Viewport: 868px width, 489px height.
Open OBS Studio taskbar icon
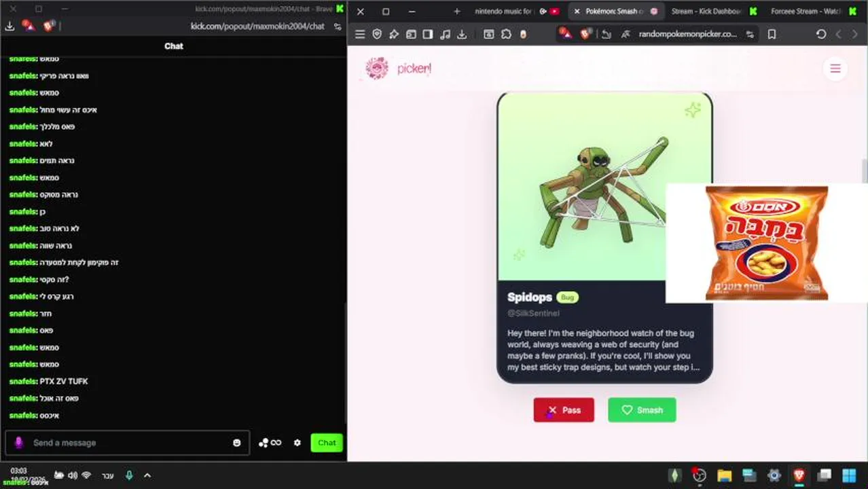(x=699, y=475)
